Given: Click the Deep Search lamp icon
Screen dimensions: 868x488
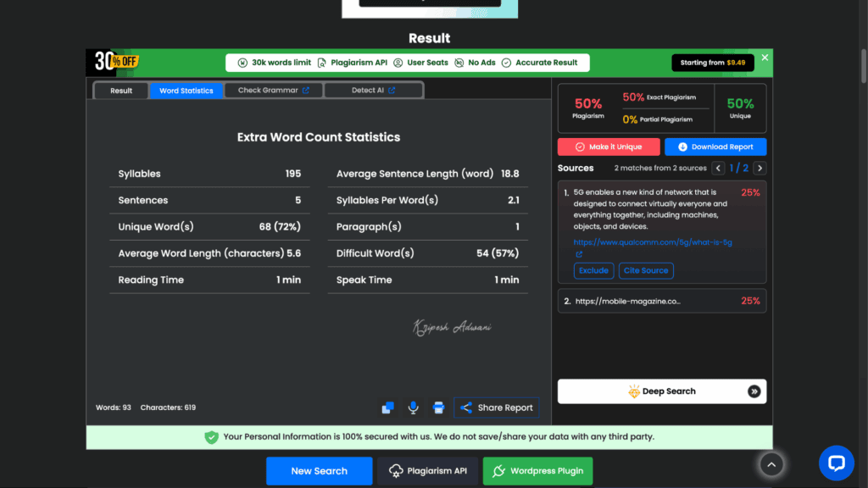Looking at the screenshot, I should 634,391.
